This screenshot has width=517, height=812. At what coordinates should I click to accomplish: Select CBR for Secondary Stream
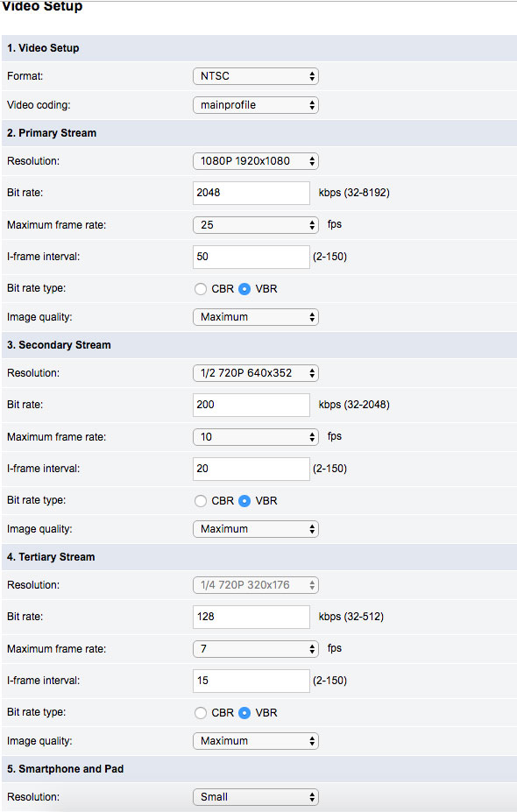point(201,501)
